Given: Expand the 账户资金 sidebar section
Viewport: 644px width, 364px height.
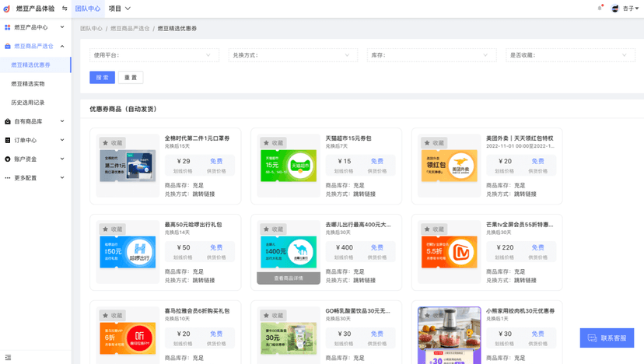Looking at the screenshot, I should coord(62,159).
